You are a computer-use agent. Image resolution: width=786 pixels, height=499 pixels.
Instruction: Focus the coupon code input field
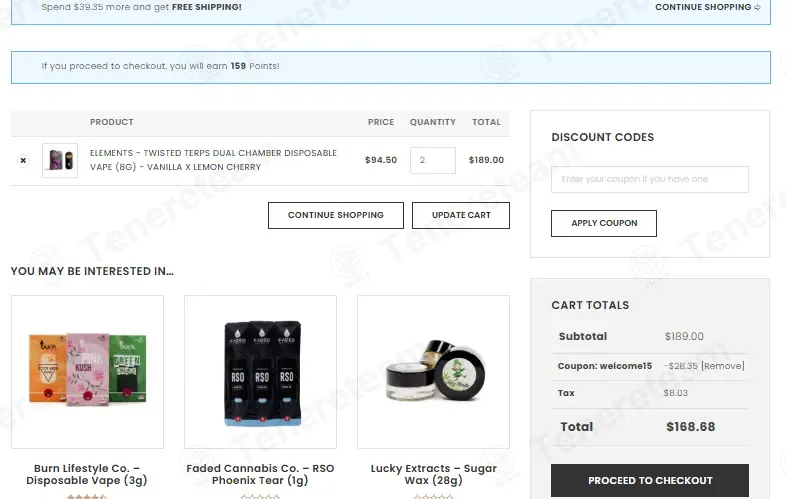pyautogui.click(x=650, y=180)
